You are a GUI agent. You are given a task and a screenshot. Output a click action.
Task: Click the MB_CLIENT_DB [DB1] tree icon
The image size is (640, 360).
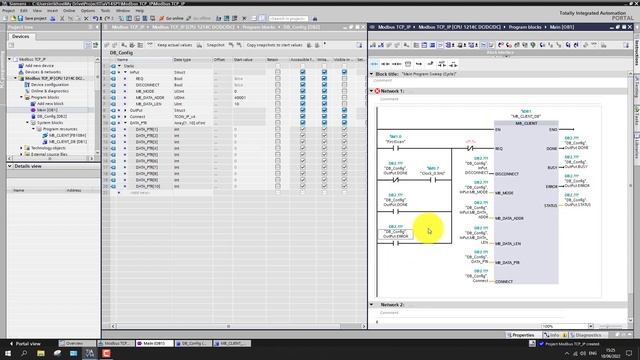tap(45, 142)
